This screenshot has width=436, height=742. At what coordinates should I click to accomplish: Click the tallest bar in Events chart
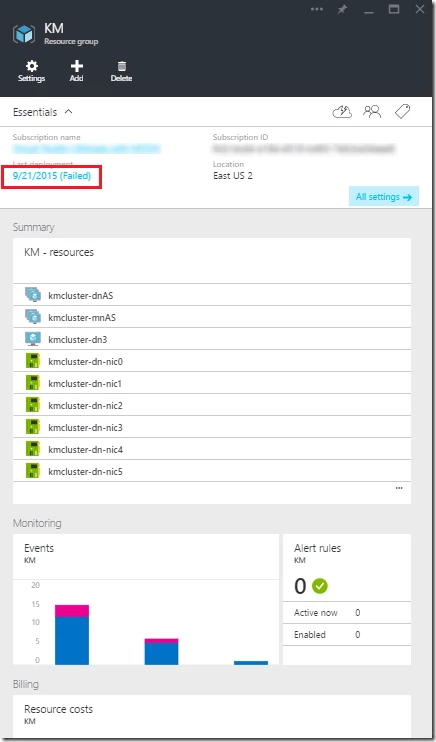point(72,634)
